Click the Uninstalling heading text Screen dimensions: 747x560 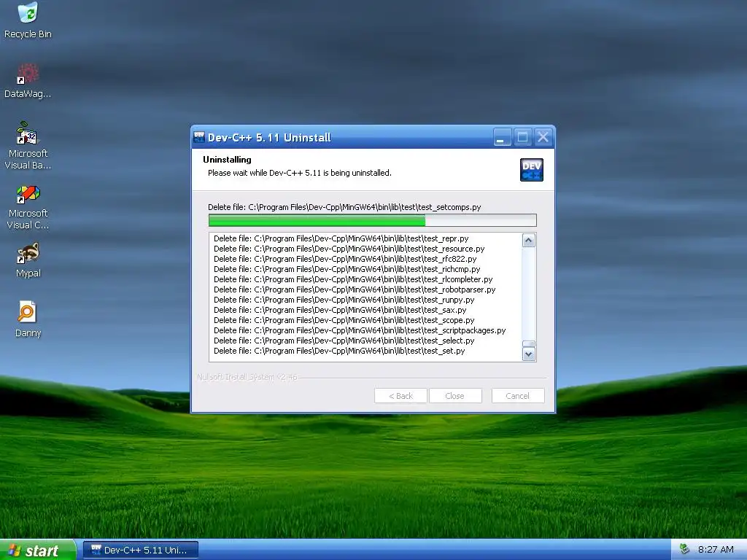click(227, 160)
